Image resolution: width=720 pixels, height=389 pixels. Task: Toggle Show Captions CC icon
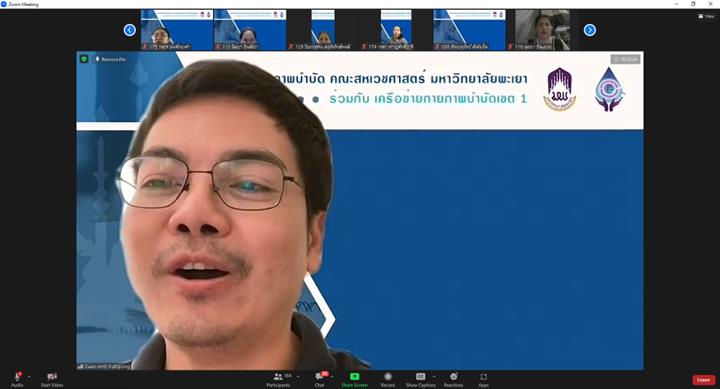click(420, 376)
